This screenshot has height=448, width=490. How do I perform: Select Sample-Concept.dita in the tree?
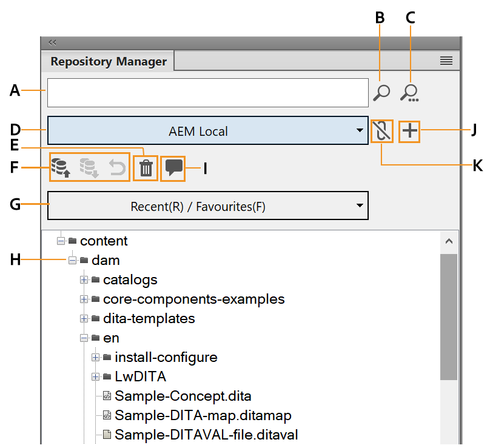[x=182, y=395]
